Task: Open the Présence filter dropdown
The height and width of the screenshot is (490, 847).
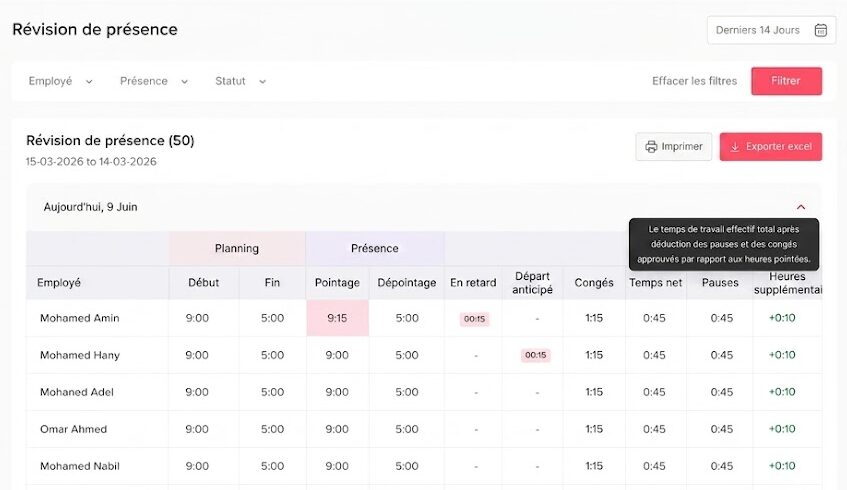Action: coord(154,81)
